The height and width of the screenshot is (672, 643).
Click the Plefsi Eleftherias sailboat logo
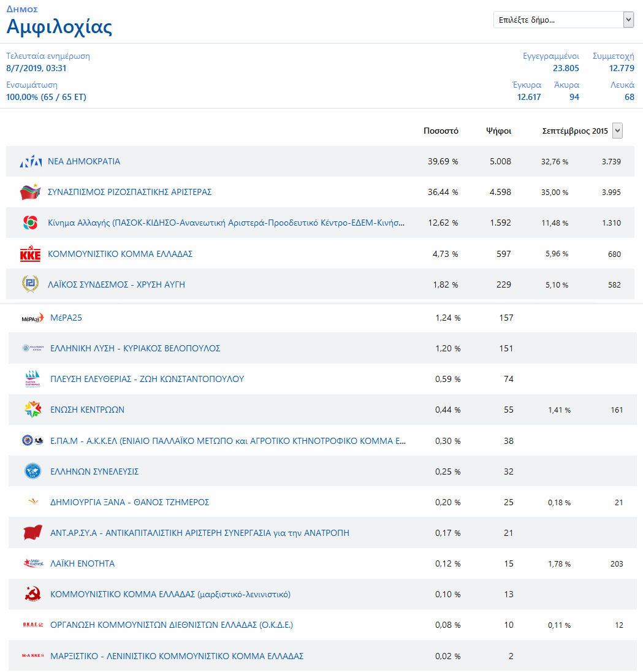pos(33,379)
